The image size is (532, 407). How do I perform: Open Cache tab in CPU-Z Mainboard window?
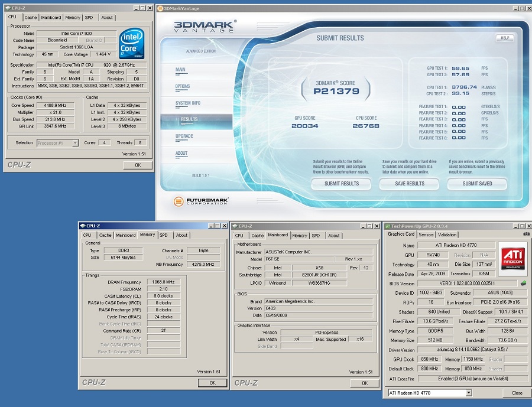coord(257,235)
